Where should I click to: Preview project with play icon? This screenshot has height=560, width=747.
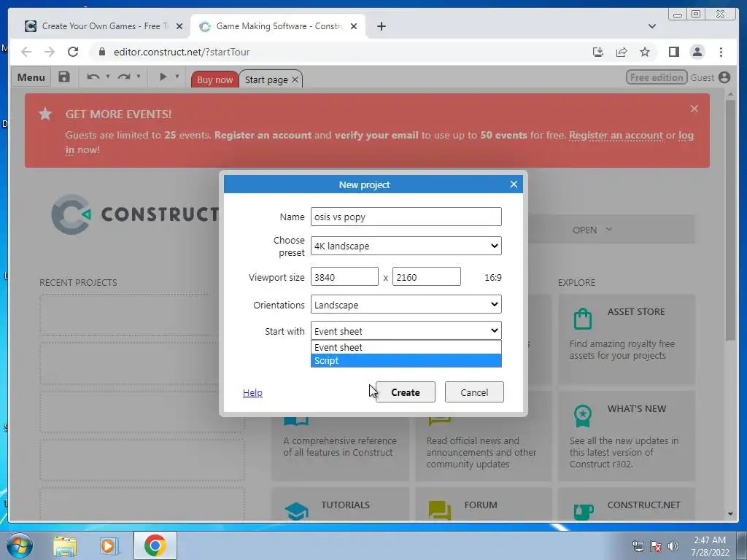[x=163, y=77]
